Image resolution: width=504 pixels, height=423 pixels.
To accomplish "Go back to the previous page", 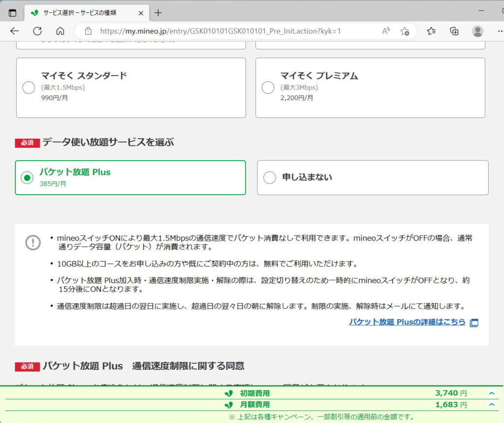I will [14, 31].
